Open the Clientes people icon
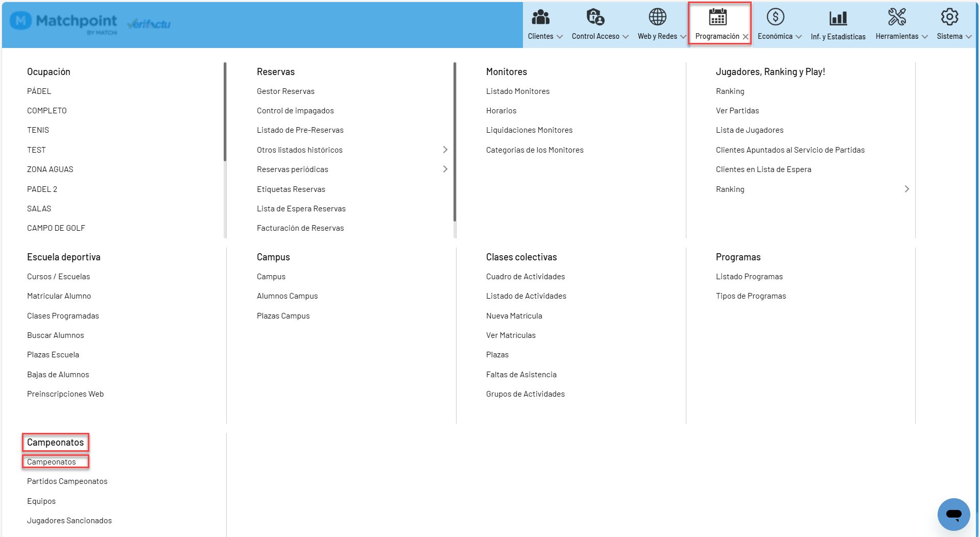This screenshot has height=537, width=980. pyautogui.click(x=540, y=17)
